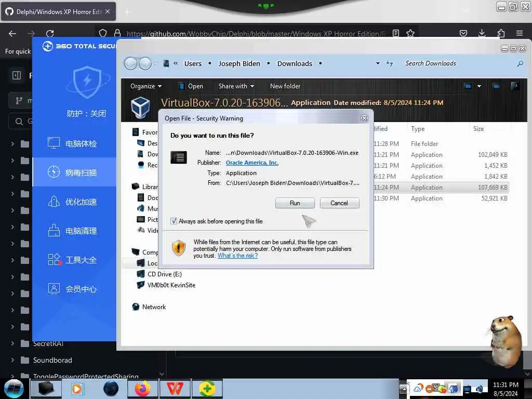The height and width of the screenshot is (399, 532).
Task: Select Downloads in the address breadcrumb
Action: click(295, 63)
